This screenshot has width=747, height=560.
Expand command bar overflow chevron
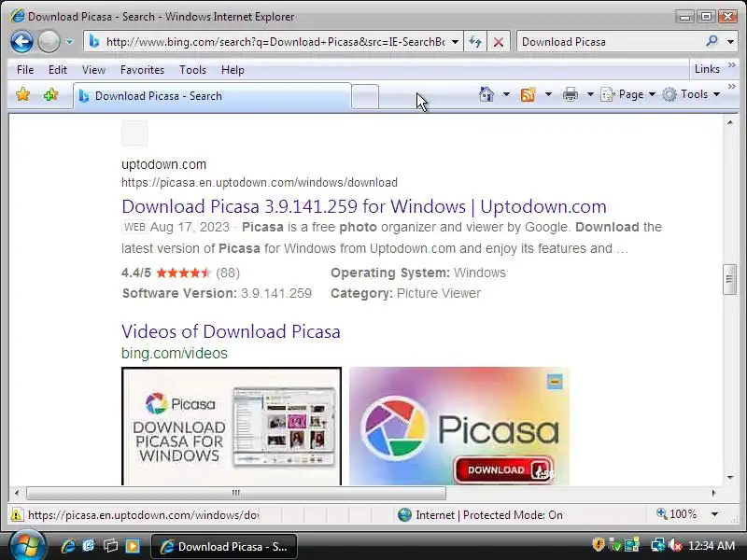click(x=732, y=87)
